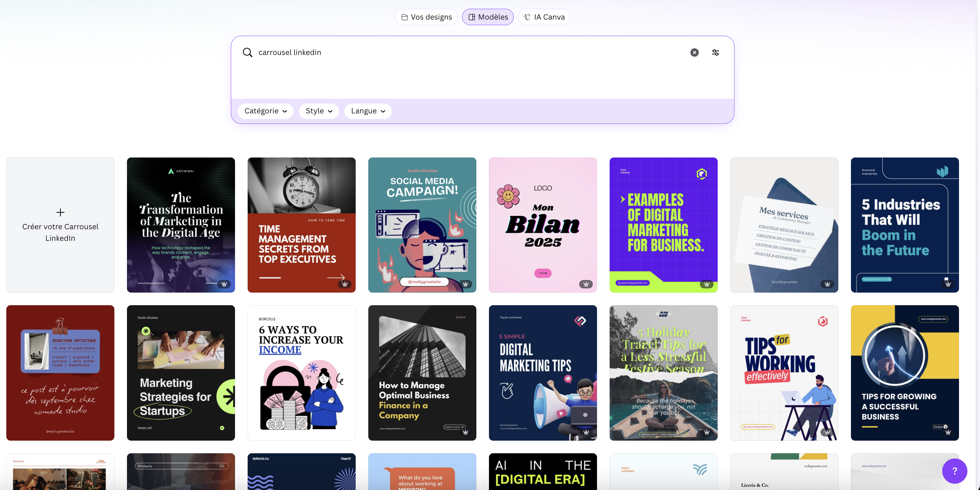Open the Social Media Campaign template

click(422, 225)
